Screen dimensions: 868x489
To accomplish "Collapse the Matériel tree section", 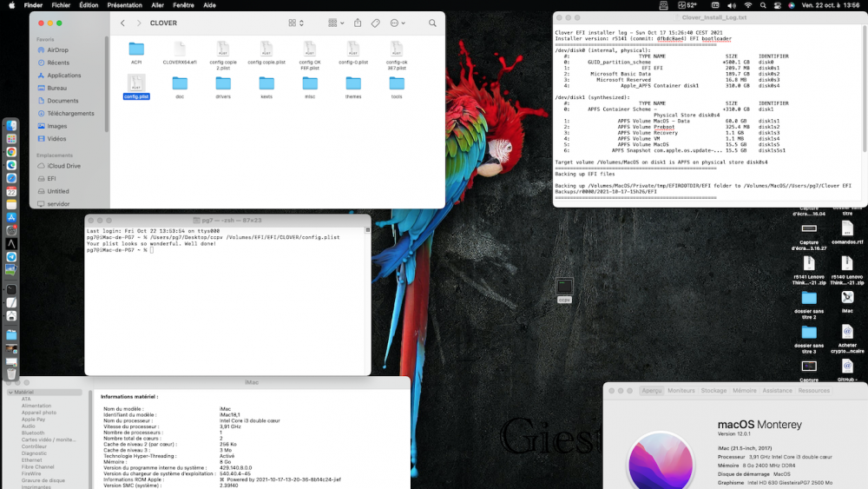I will click(x=10, y=392).
